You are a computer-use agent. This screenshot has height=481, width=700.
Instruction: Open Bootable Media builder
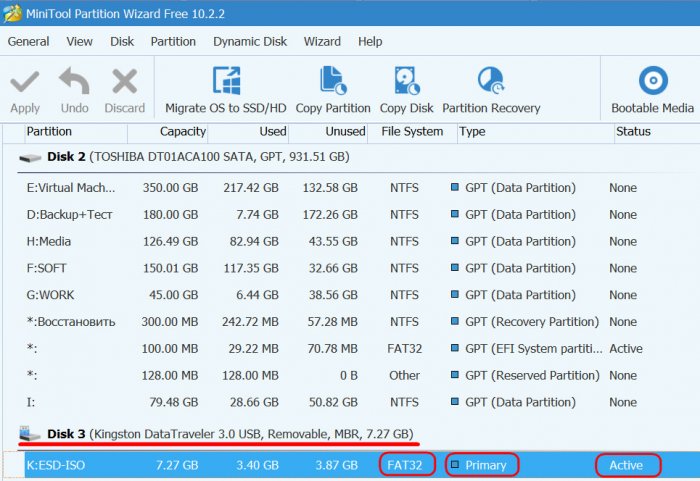click(x=653, y=90)
